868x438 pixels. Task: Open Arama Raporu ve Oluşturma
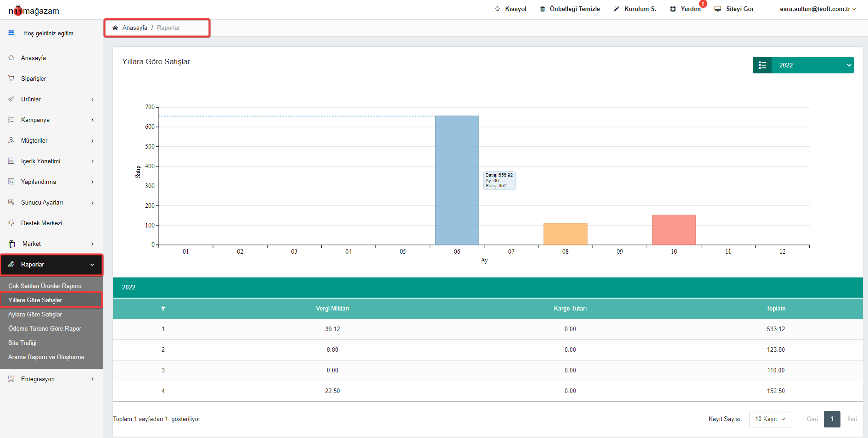(x=46, y=357)
